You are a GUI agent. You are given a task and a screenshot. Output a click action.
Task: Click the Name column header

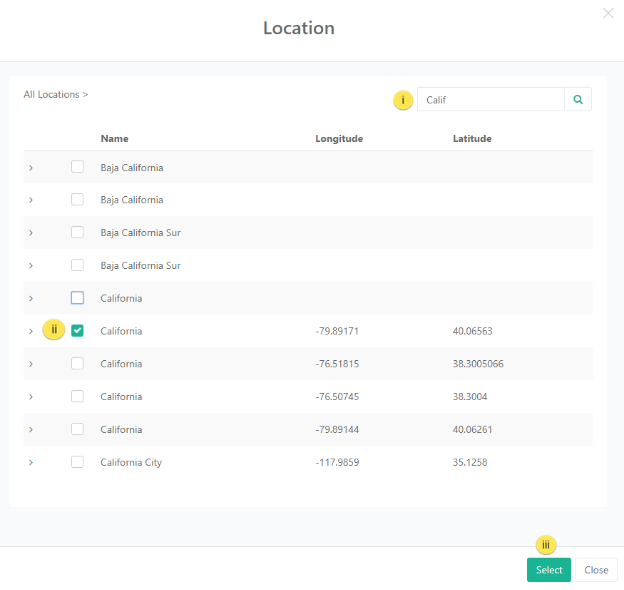(x=114, y=139)
